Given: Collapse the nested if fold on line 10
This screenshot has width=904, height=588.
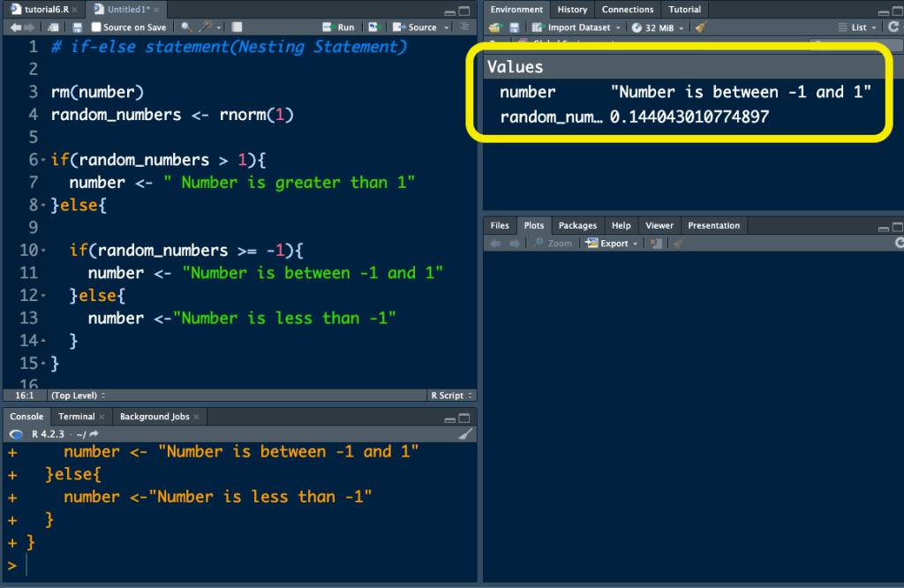Looking at the screenshot, I should click(x=43, y=252).
